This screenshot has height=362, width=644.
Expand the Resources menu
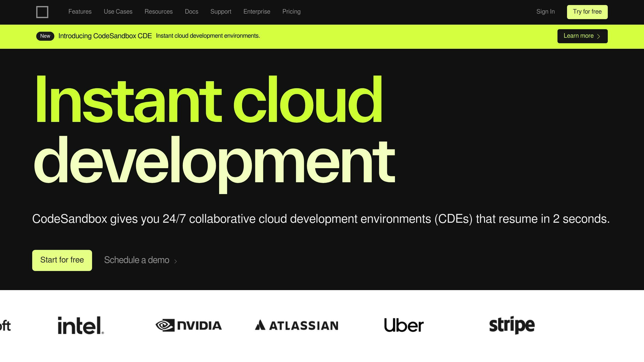158,12
